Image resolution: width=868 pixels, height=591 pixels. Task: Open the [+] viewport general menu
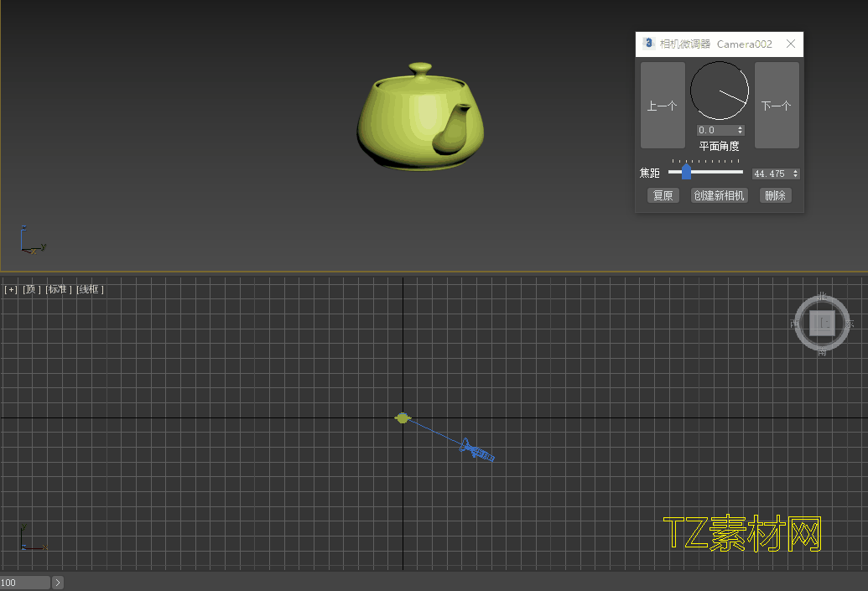pos(11,289)
